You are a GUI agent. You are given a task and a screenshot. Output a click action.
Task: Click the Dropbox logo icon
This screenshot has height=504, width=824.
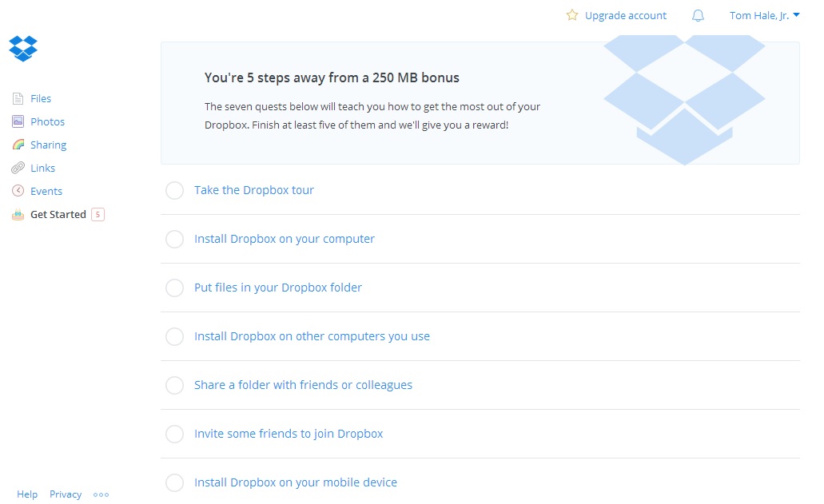tap(23, 48)
